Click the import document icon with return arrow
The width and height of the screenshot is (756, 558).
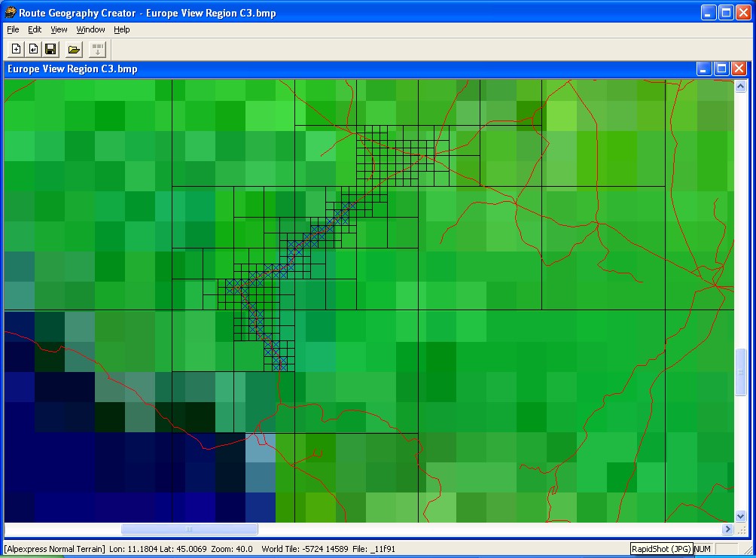33,49
